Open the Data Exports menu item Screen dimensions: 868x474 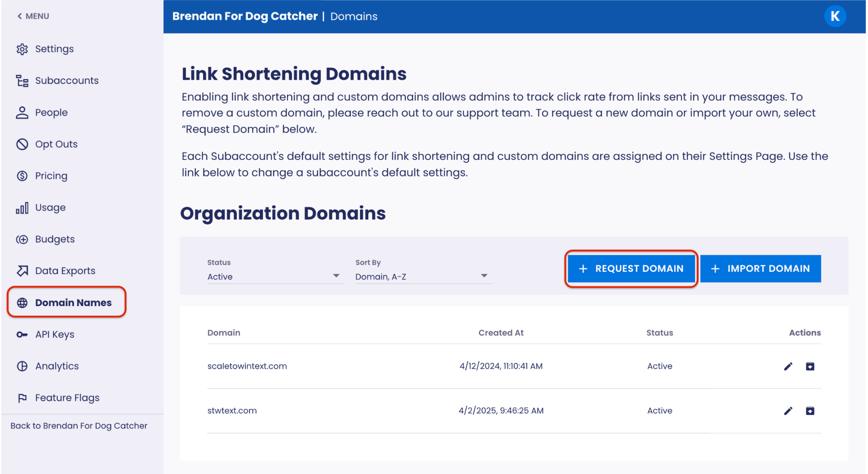(x=65, y=271)
